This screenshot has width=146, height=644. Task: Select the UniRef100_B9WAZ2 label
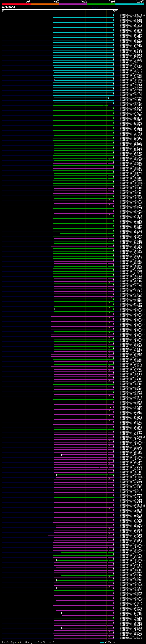tap(131, 595)
